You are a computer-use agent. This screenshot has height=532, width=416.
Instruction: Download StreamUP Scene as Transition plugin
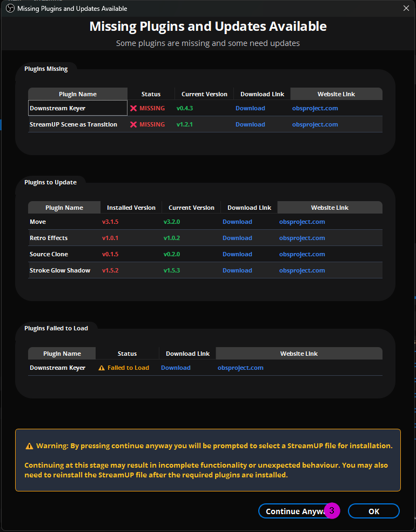pyautogui.click(x=250, y=124)
